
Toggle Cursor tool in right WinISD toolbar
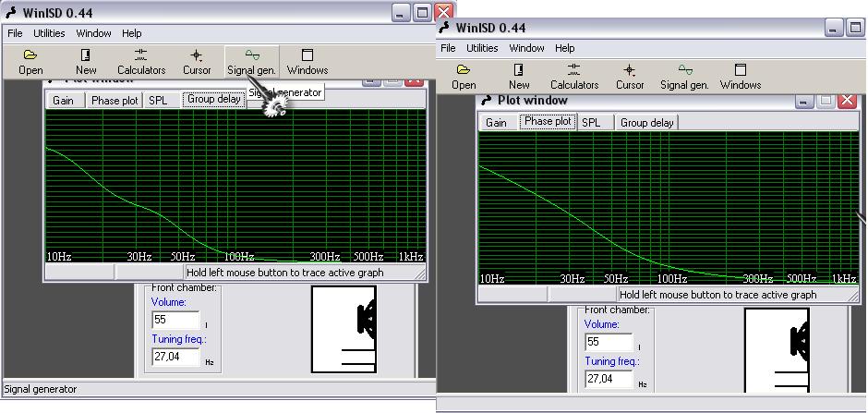pyautogui.click(x=630, y=77)
